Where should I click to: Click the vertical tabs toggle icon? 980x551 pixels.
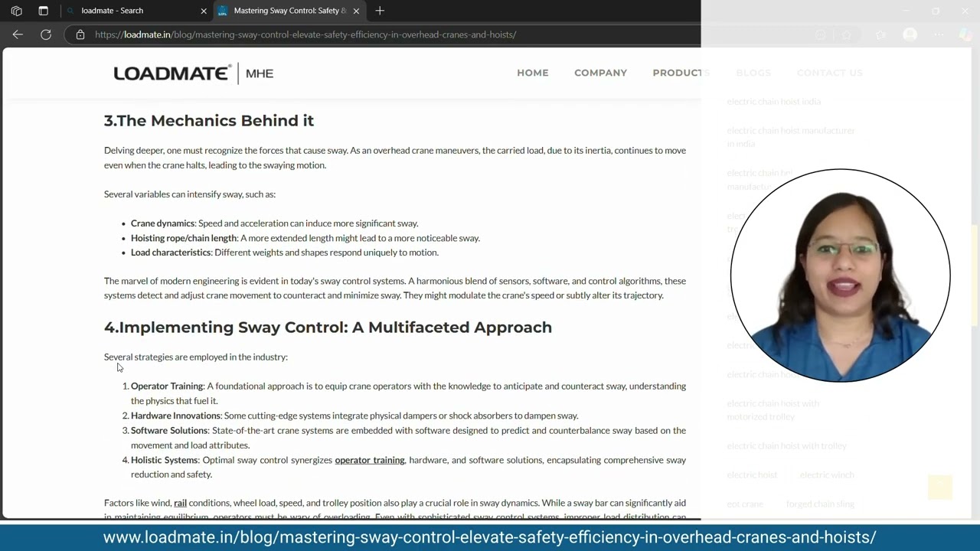coord(43,11)
